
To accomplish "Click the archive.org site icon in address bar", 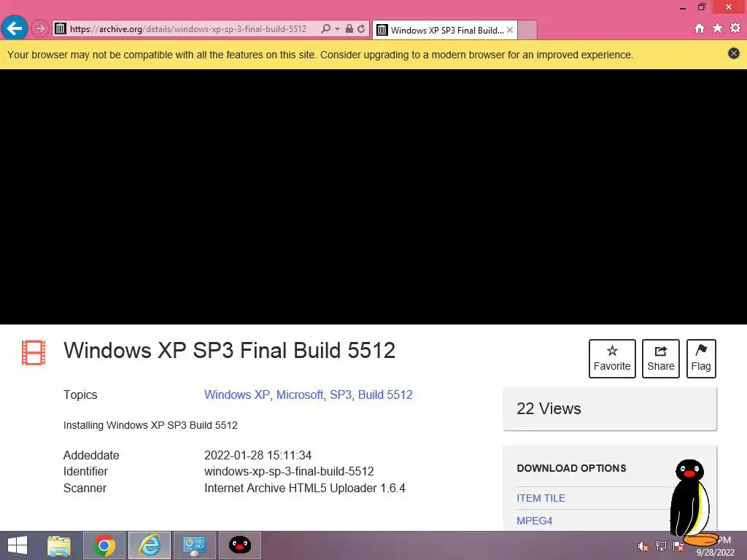I will pyautogui.click(x=61, y=28).
